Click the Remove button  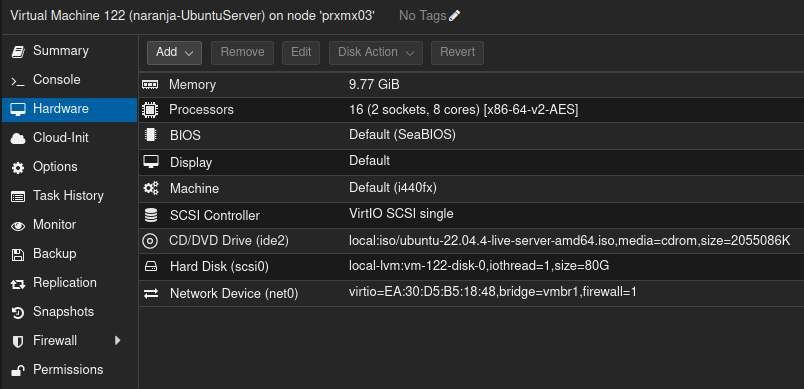pos(243,53)
